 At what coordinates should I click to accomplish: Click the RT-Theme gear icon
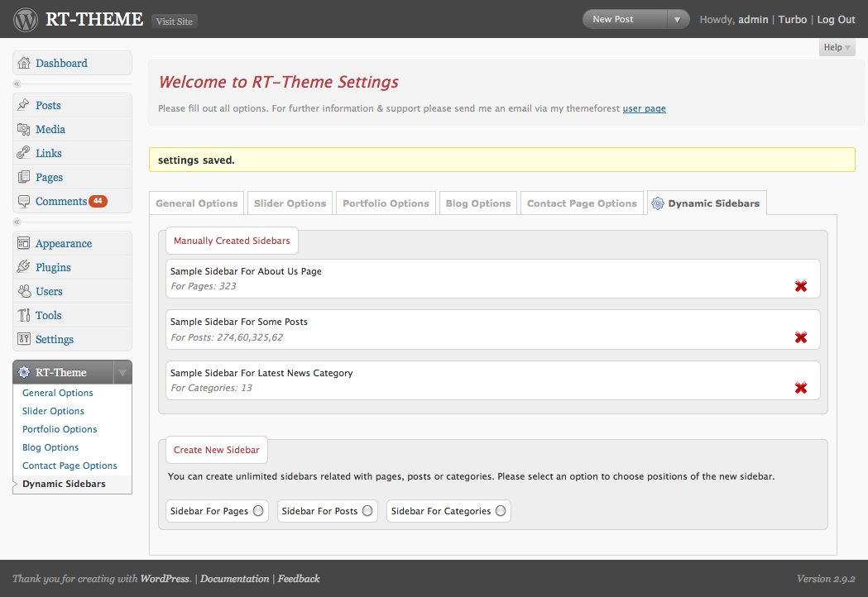coord(24,372)
